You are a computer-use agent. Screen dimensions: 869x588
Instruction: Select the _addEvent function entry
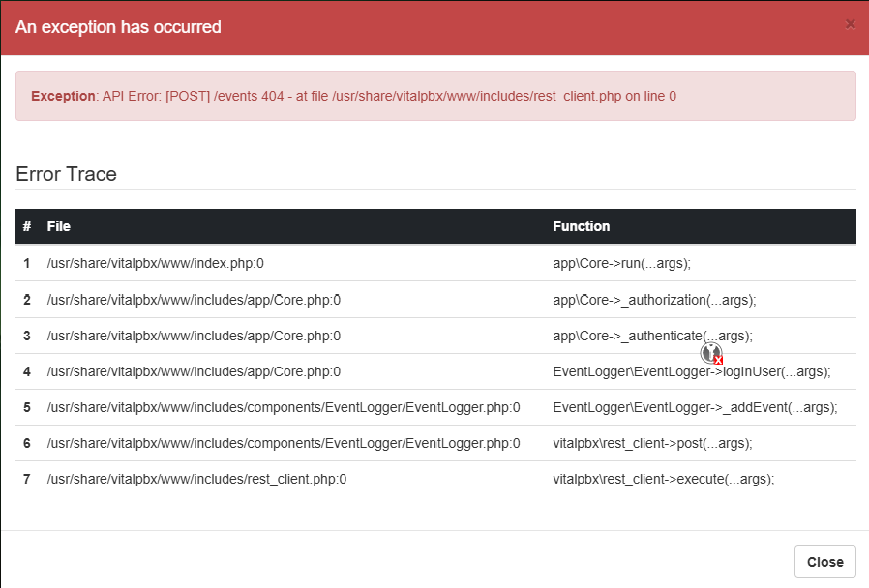pyautogui.click(x=695, y=407)
